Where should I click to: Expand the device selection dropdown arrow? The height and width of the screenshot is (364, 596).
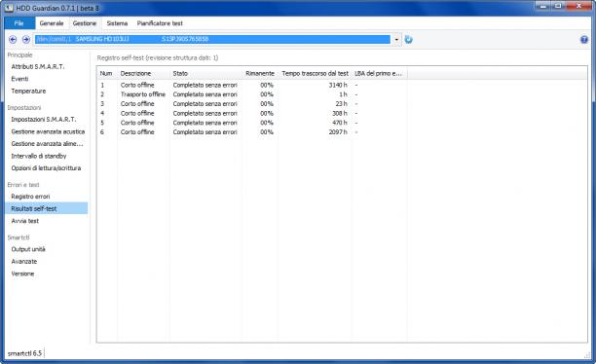tap(396, 40)
